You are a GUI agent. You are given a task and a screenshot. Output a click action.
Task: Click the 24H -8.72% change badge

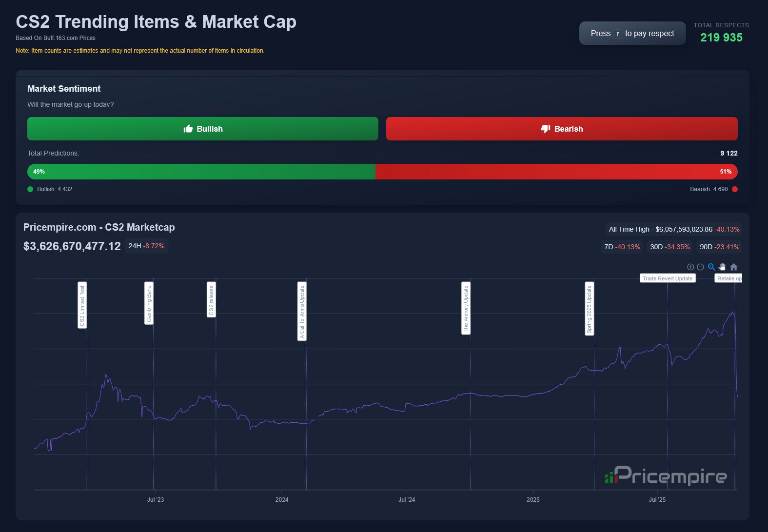tap(146, 246)
